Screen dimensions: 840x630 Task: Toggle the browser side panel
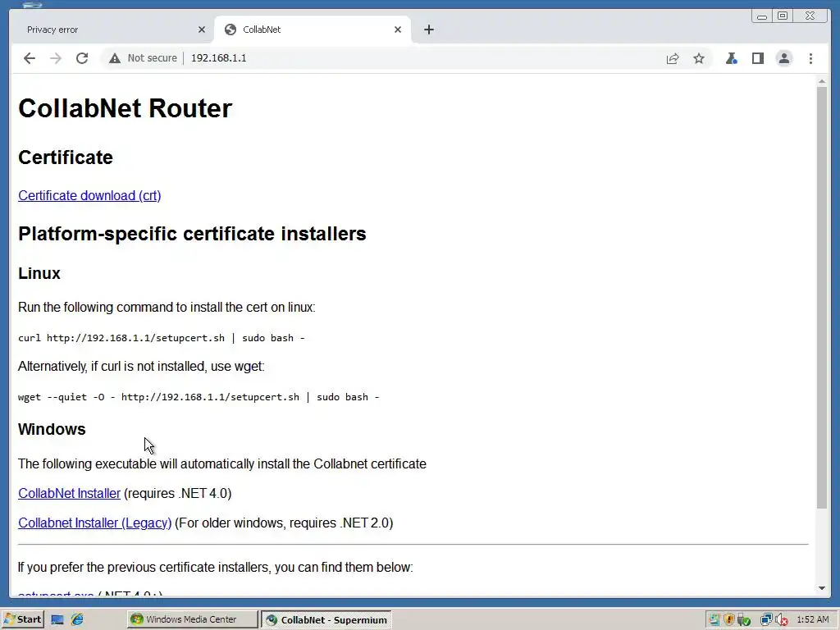[757, 58]
